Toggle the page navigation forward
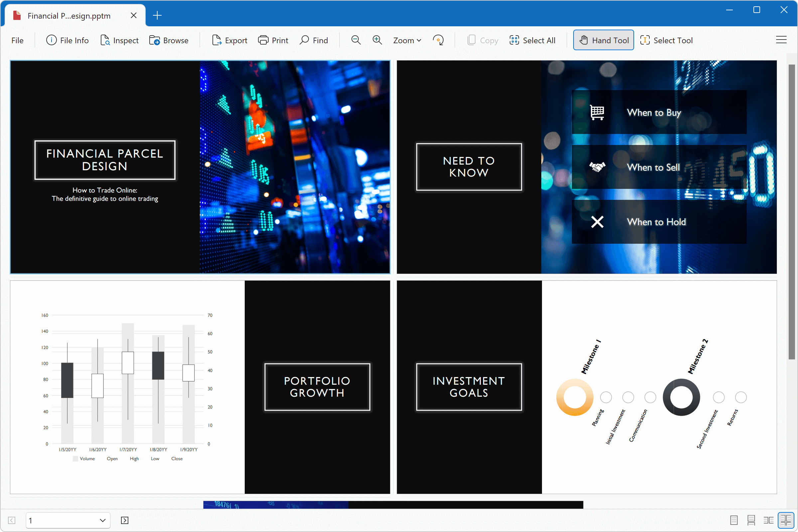This screenshot has height=532, width=798. [x=125, y=520]
